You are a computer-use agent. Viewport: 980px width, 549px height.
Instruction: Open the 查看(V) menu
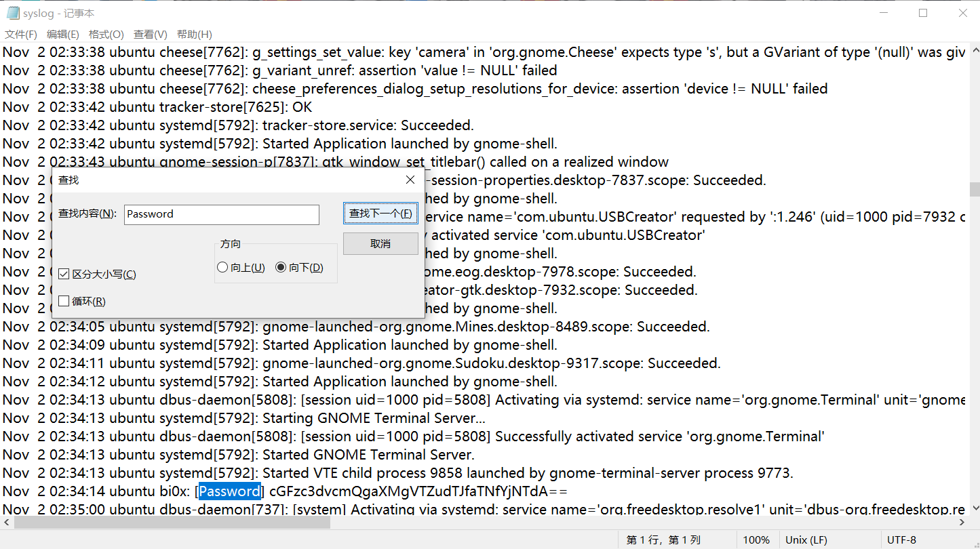pos(150,35)
